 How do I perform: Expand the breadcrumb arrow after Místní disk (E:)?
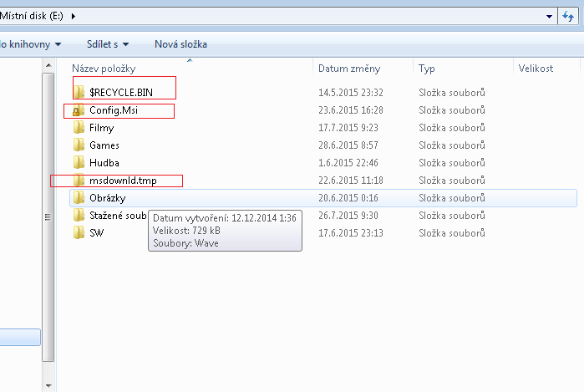(74, 16)
